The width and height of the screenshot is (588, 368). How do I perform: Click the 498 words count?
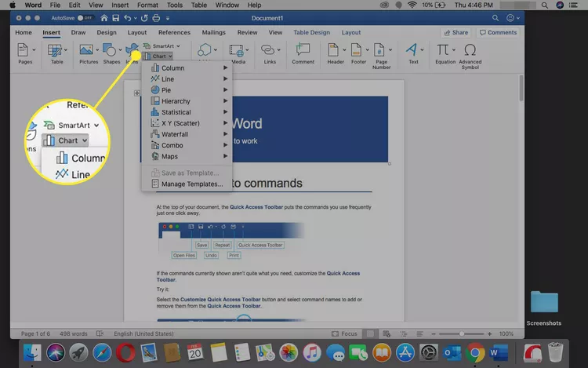(x=74, y=333)
